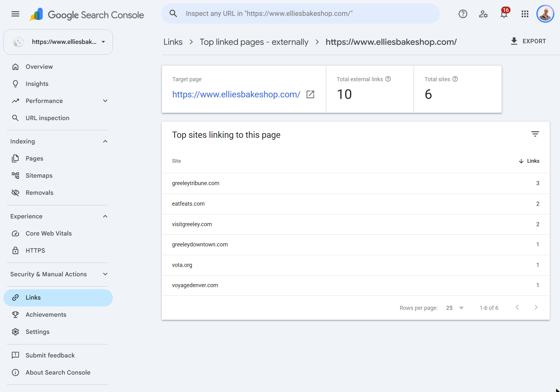Open the Overview menu item
Image resolution: width=560 pixels, height=392 pixels.
[58, 67]
